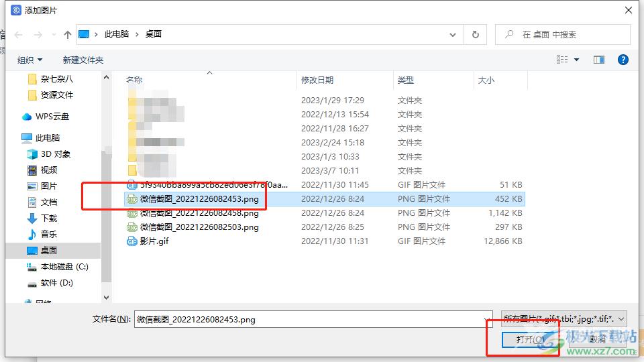644x362 pixels.
Task: Click the folder dated 2023/3/7 10:11
Action: point(325,171)
